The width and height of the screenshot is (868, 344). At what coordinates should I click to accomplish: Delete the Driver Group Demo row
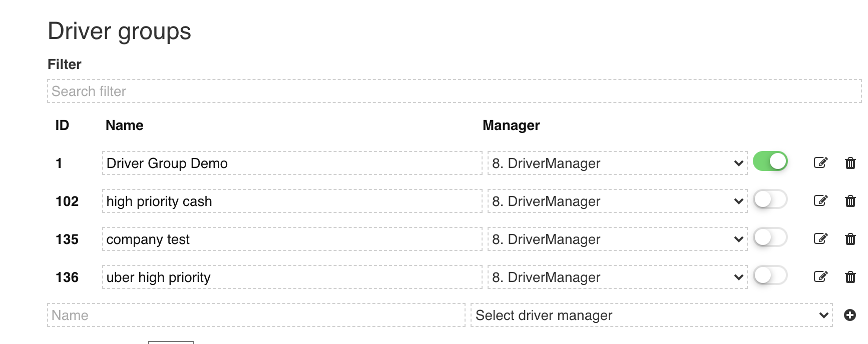[x=850, y=163]
